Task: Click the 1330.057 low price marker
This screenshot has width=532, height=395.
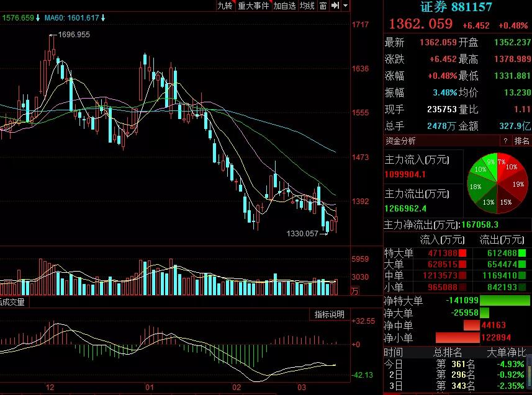Action: click(x=307, y=234)
